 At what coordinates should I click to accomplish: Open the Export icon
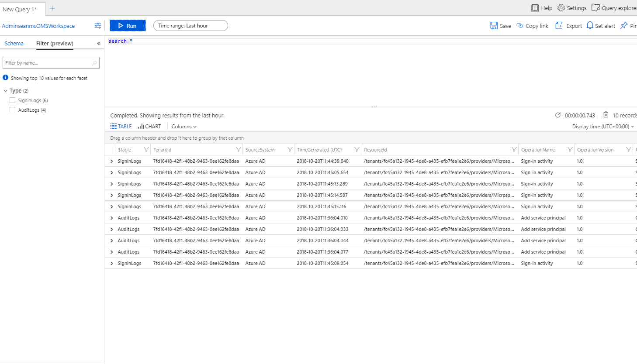(x=558, y=25)
